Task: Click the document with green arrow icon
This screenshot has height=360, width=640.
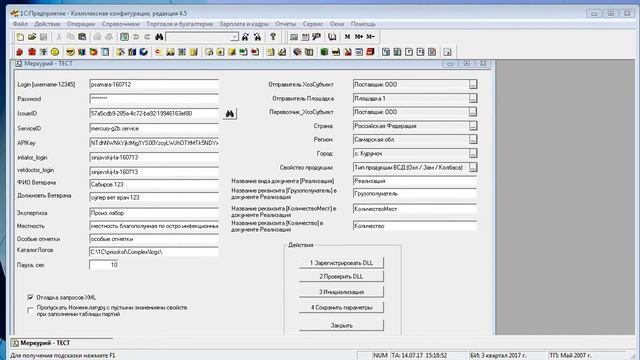Action: pyautogui.click(x=243, y=52)
